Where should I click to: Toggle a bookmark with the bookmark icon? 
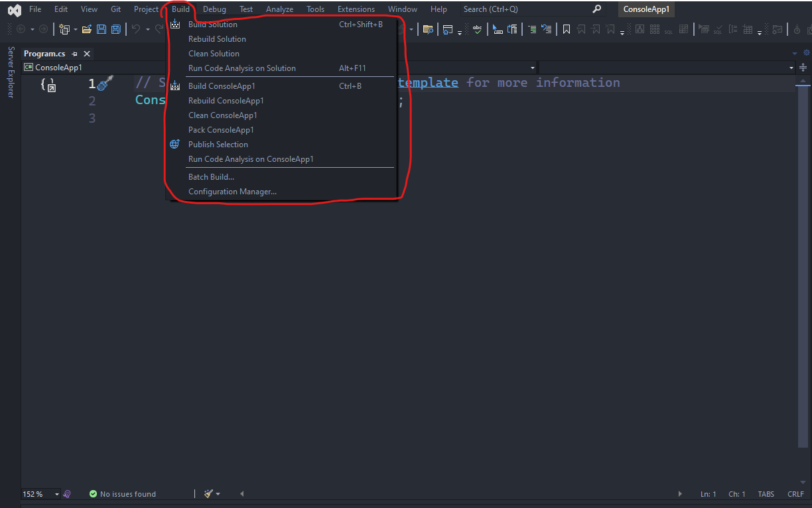pyautogui.click(x=566, y=29)
